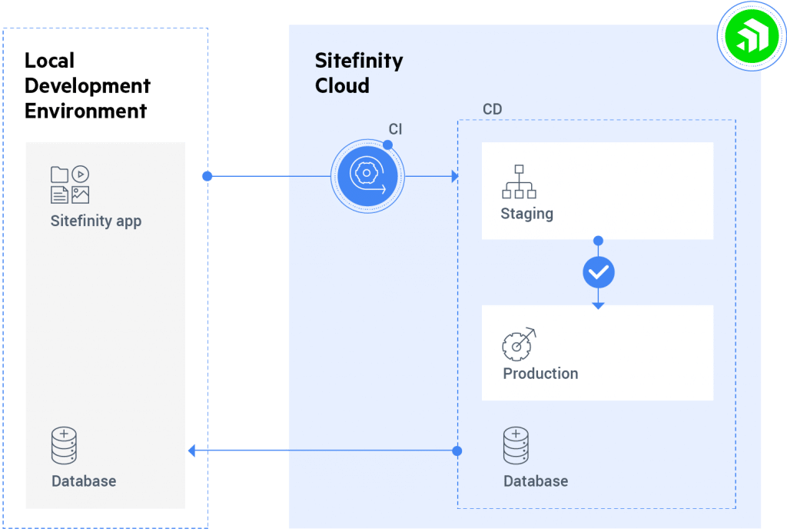Click the video play icon above Sitefinity app
Image resolution: width=787 pixels, height=532 pixels.
[80, 175]
